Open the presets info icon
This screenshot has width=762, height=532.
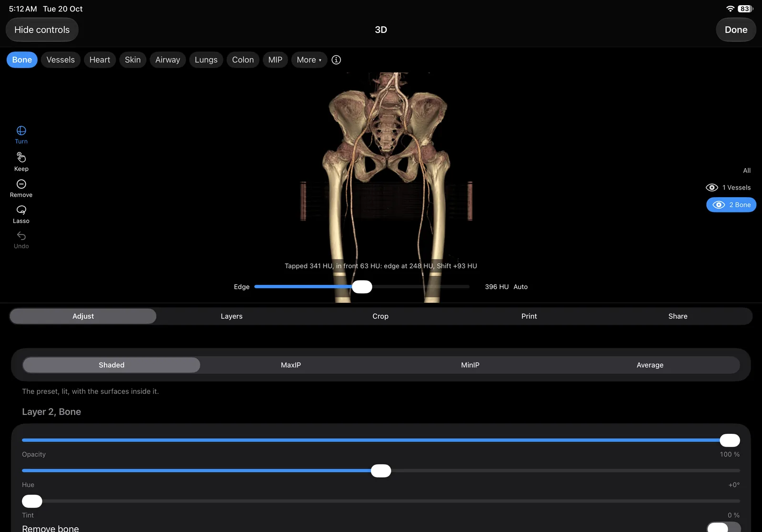[x=336, y=60]
